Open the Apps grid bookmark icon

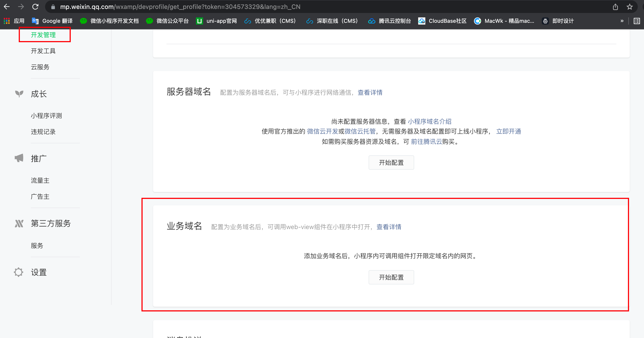[7, 21]
